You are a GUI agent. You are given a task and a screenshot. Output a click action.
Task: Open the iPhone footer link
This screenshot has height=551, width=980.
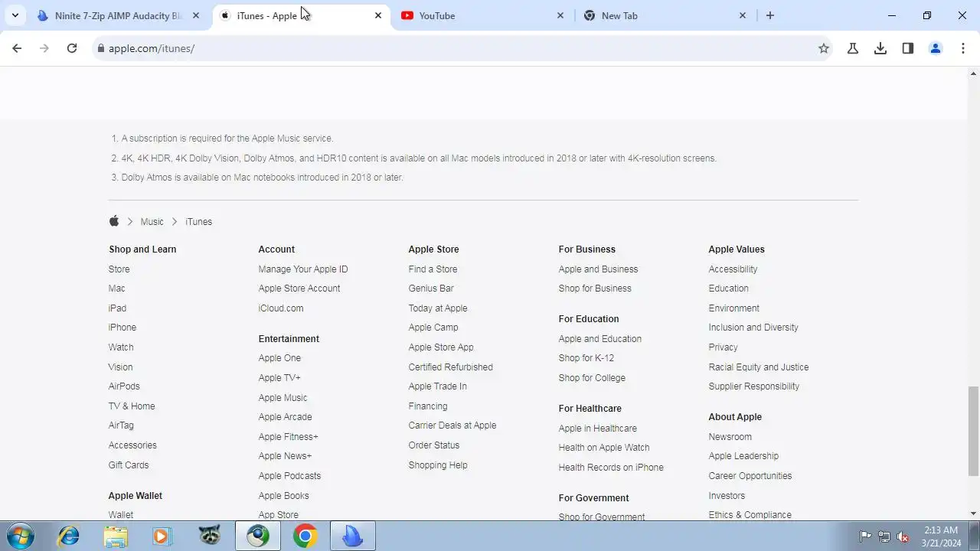point(122,328)
